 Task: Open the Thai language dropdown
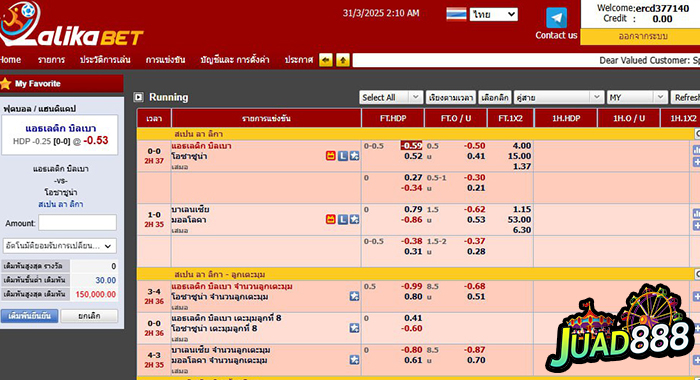(493, 14)
